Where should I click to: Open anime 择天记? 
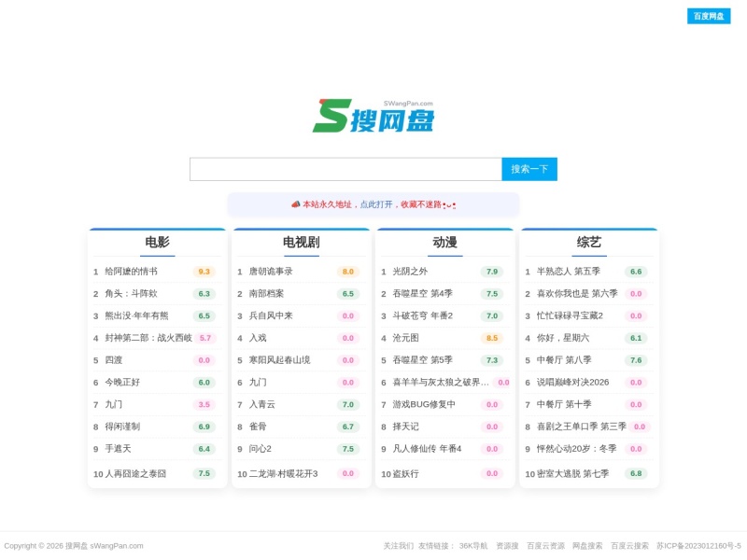point(406,427)
